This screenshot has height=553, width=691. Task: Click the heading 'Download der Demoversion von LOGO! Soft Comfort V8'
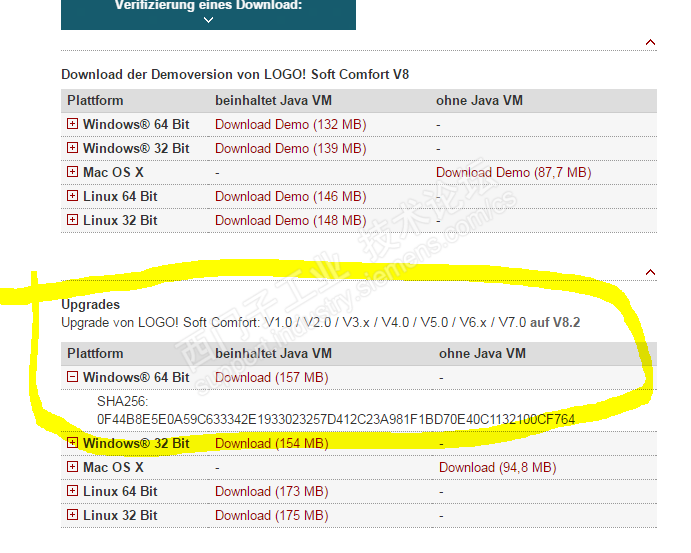[235, 74]
